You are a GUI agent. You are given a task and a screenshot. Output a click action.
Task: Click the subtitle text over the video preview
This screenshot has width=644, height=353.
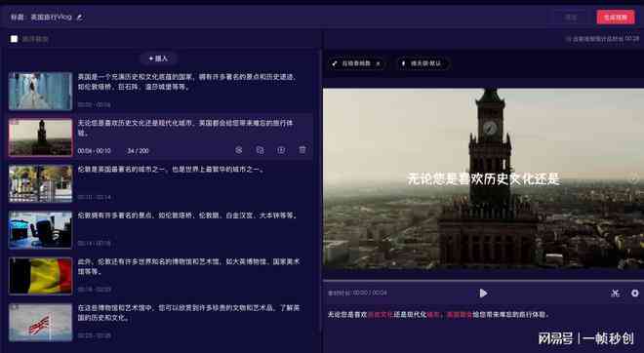pos(483,179)
